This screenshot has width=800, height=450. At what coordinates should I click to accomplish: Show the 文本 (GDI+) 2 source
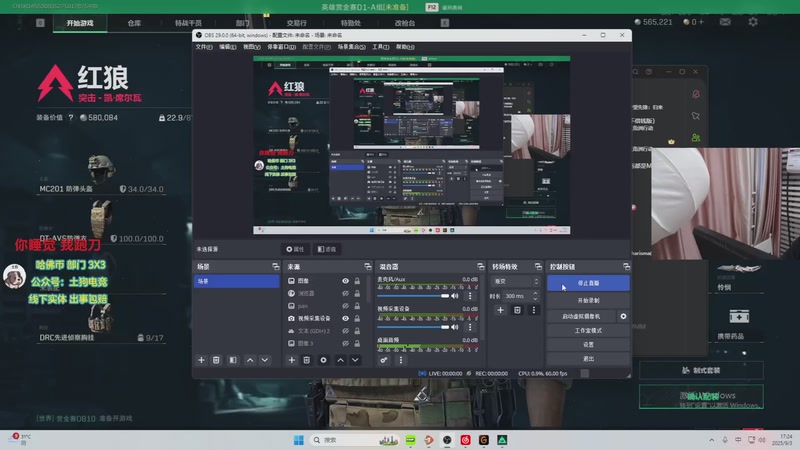point(345,331)
